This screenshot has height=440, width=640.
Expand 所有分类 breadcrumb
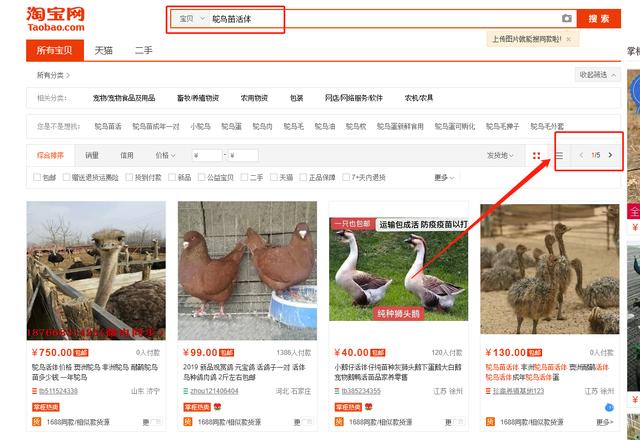tap(53, 75)
